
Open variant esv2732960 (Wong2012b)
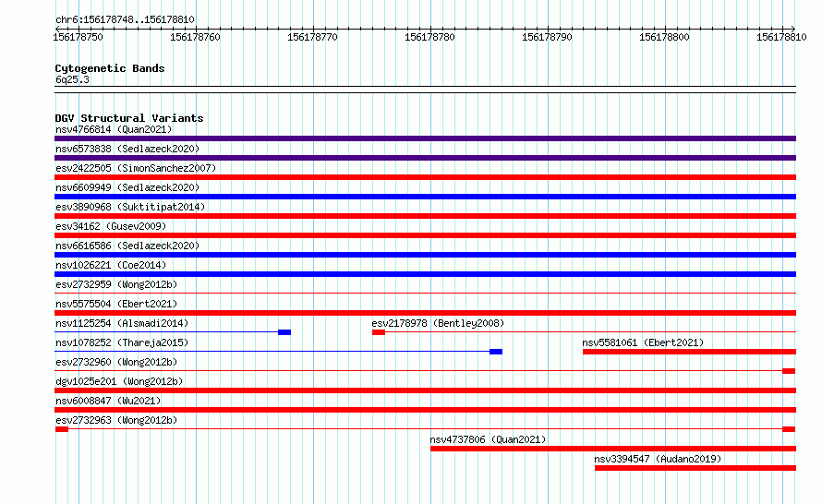pyautogui.click(x=116, y=362)
